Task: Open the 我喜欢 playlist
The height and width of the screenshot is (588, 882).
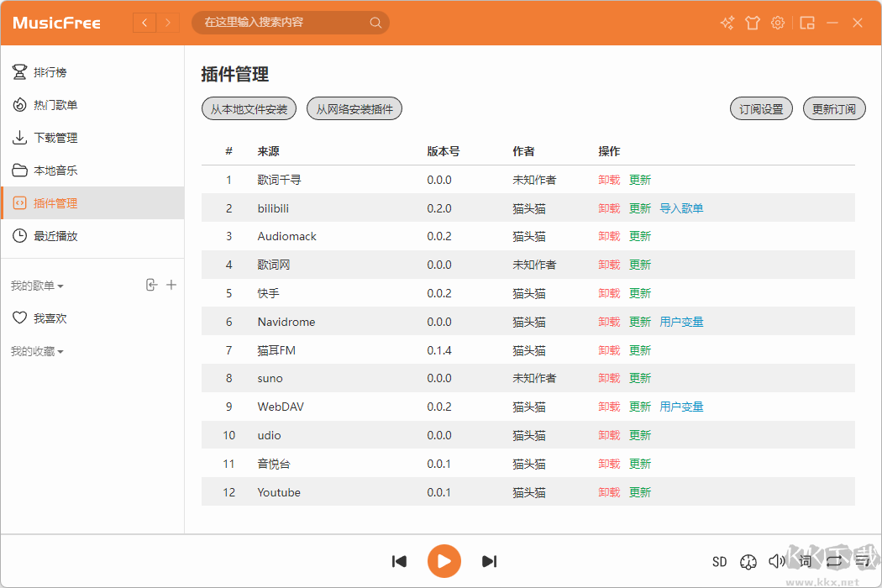Action: pos(92,318)
